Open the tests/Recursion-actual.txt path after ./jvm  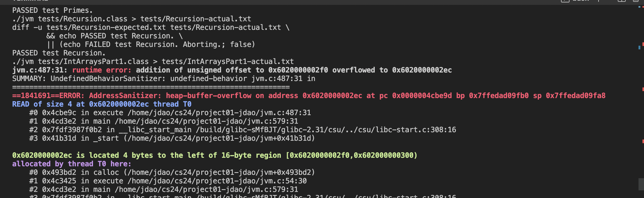195,19
